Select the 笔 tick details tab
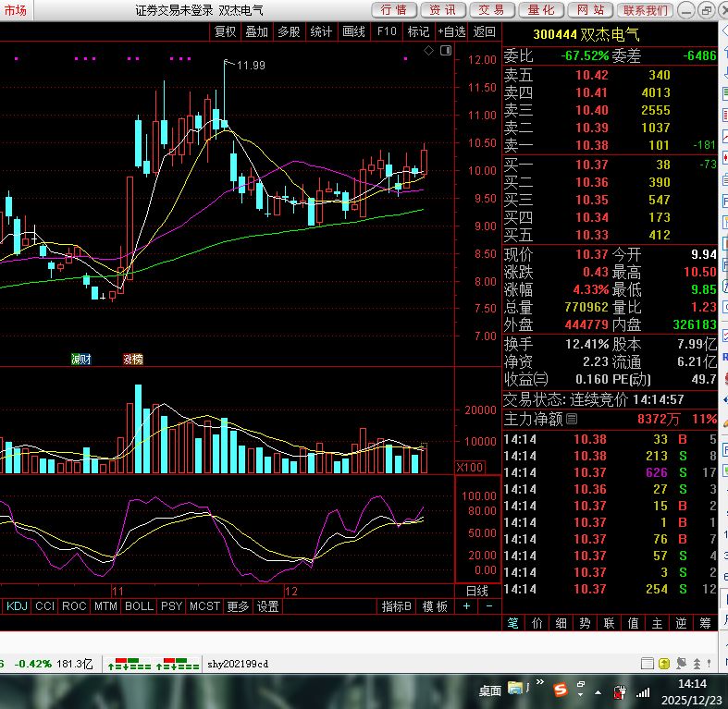 click(513, 623)
